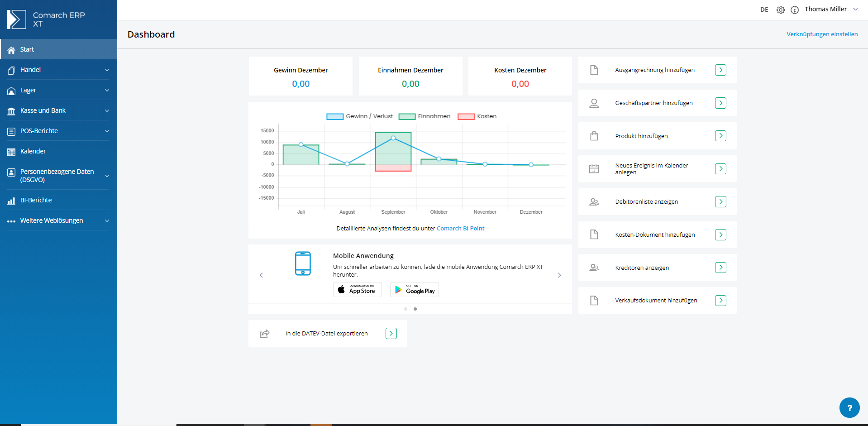Image resolution: width=868 pixels, height=426 pixels.
Task: Go to next banner slide
Action: coord(559,275)
